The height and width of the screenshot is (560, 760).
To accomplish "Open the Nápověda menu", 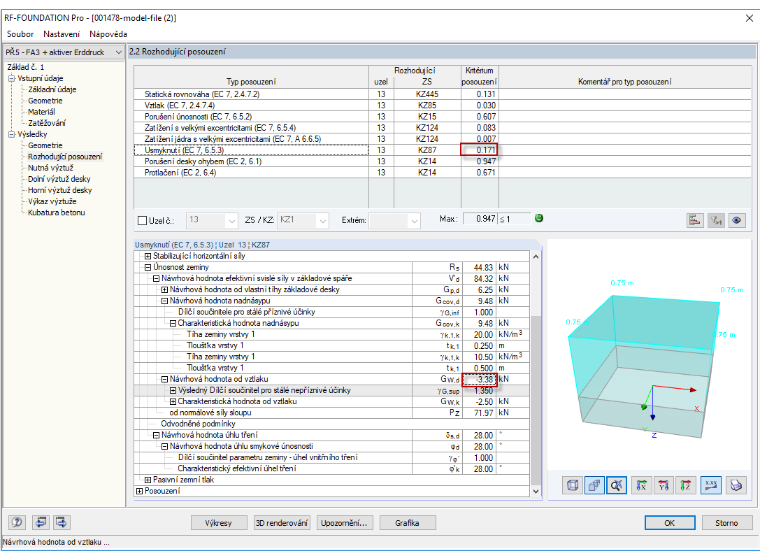I will click(108, 34).
